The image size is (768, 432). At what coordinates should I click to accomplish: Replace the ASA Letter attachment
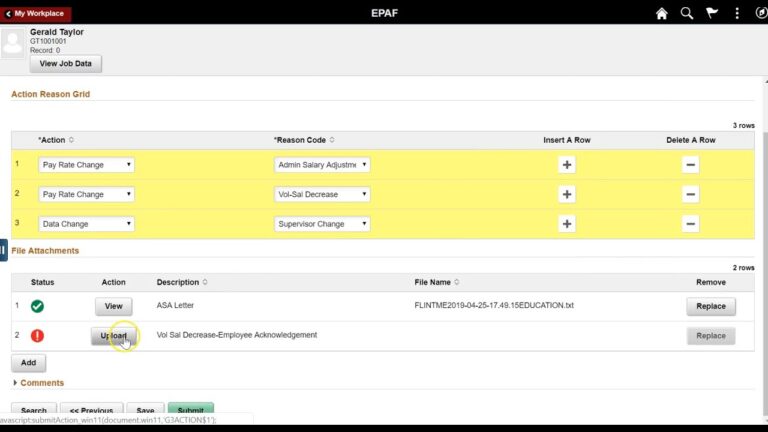click(x=710, y=306)
